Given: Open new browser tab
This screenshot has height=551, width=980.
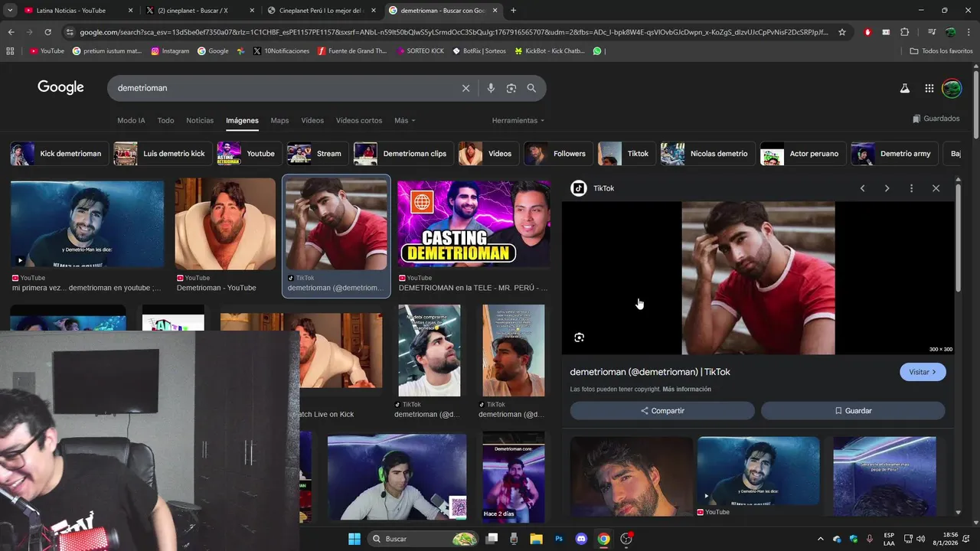Looking at the screenshot, I should pyautogui.click(x=513, y=11).
